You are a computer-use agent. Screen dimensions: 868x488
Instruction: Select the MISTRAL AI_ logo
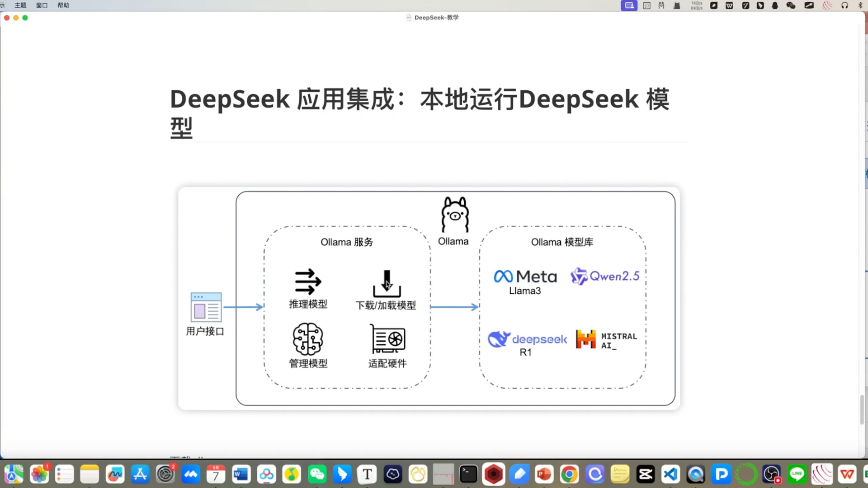(x=606, y=339)
